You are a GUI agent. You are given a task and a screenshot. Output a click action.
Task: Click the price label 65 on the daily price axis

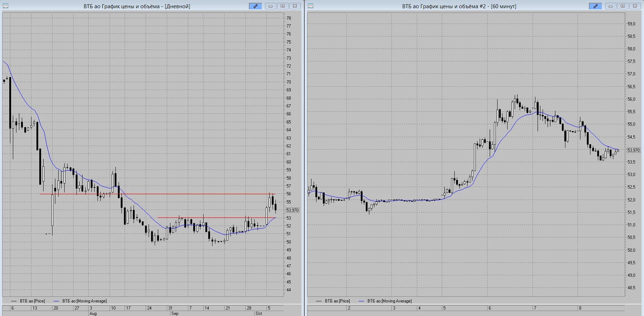[289, 122]
